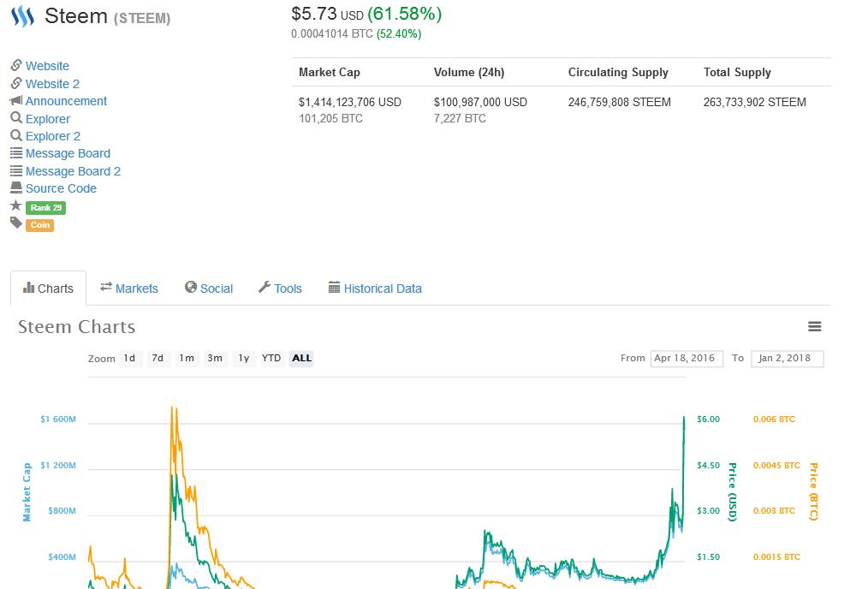
Task: Click the $6.00 price axis tick
Action: coord(709,419)
